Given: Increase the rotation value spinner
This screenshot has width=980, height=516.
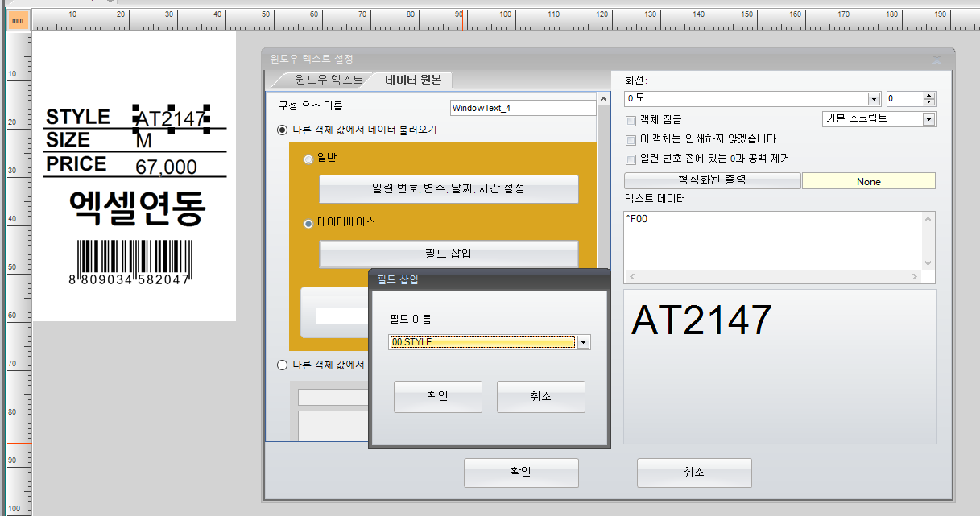Looking at the screenshot, I should [929, 96].
